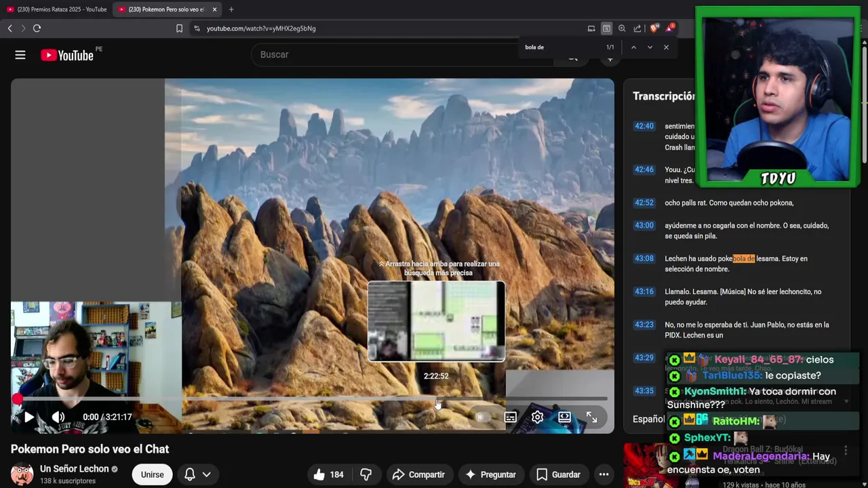868x488 pixels.
Task: Like the video (184)
Action: click(328, 474)
